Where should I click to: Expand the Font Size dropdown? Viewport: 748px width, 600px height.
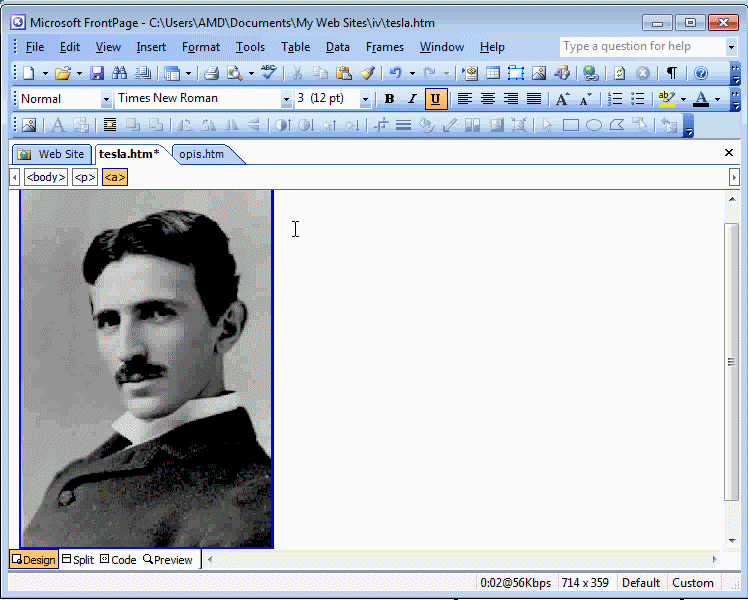coord(364,99)
